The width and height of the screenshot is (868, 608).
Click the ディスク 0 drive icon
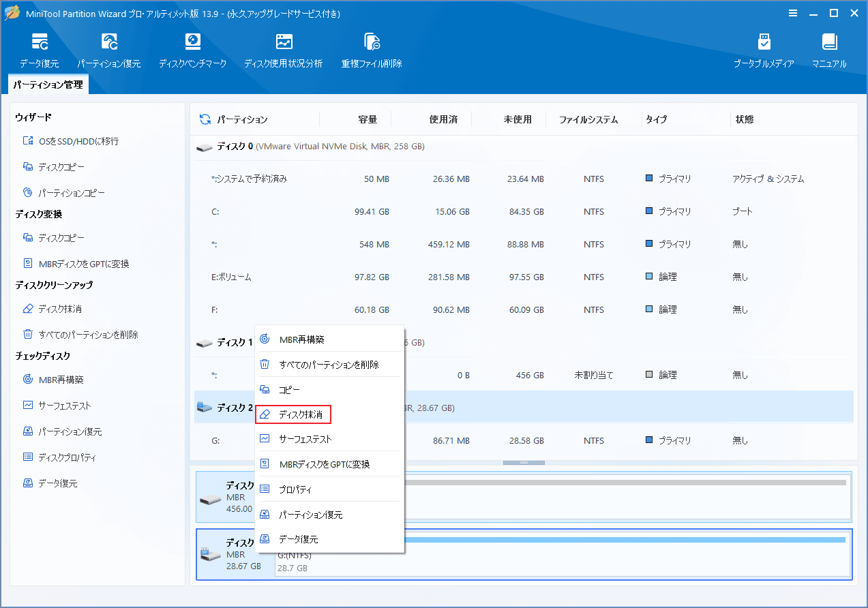click(x=204, y=147)
